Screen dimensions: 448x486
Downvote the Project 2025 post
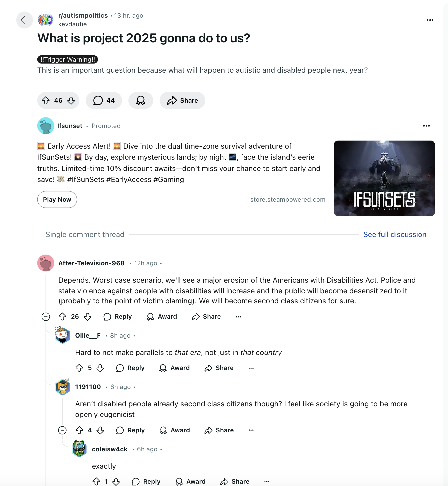pos(71,100)
